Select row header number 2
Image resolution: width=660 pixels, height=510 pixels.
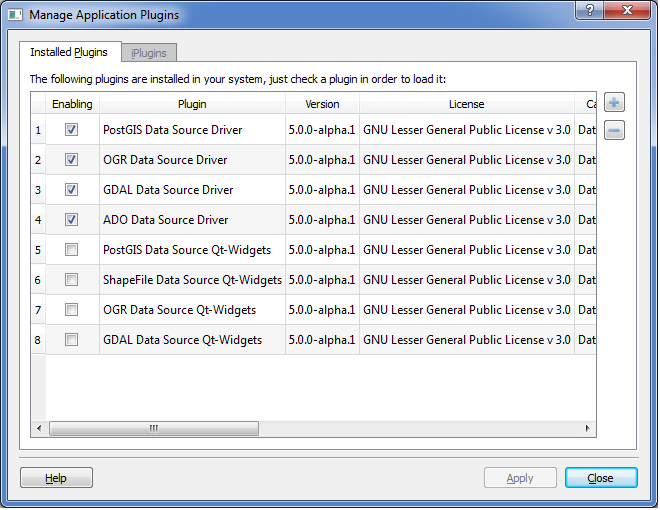click(x=38, y=160)
